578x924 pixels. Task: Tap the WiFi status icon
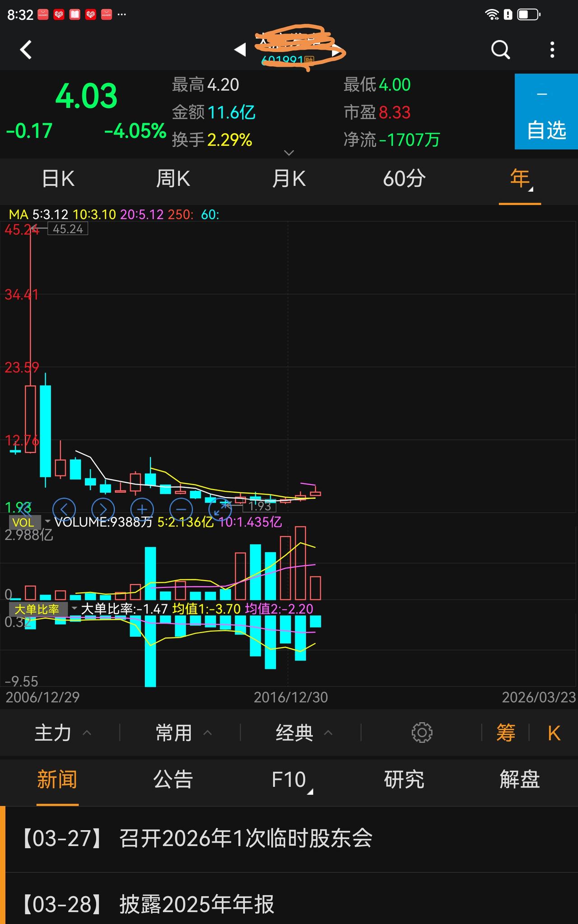(x=492, y=14)
